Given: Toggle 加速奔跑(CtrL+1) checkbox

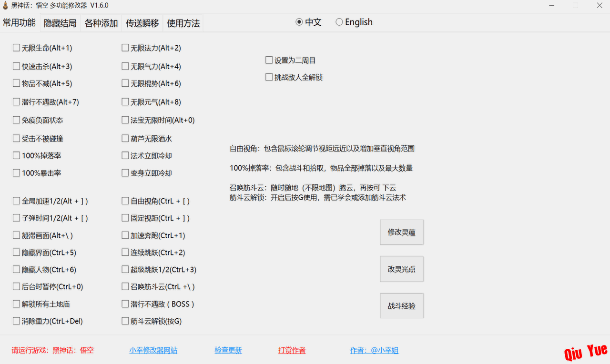Looking at the screenshot, I should [125, 235].
